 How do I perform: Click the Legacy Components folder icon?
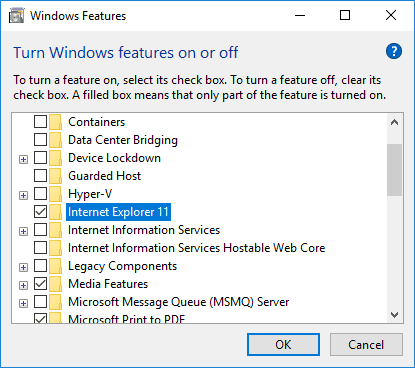pyautogui.click(x=55, y=266)
